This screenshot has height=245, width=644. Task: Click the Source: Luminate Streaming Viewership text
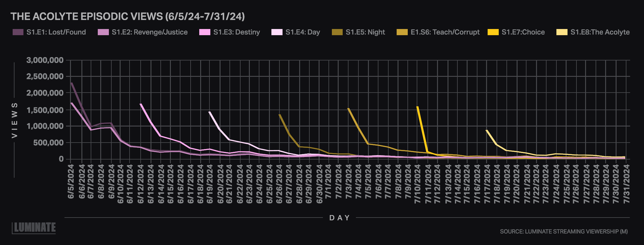click(563, 231)
